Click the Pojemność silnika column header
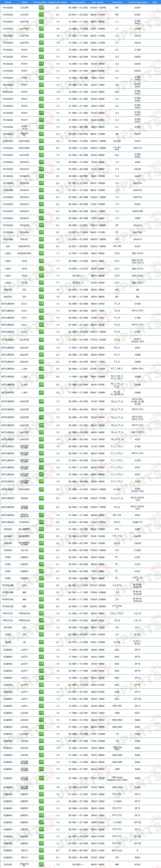This screenshot has height=868, width=161. coord(57,2)
